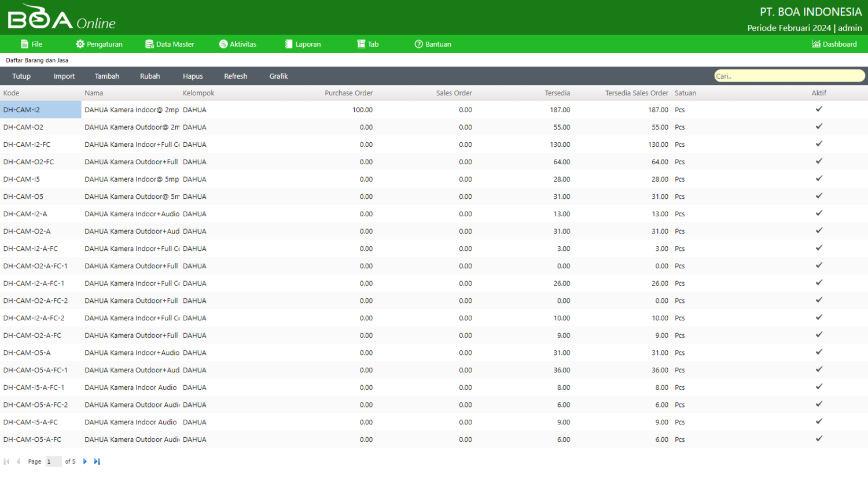Select the DH-CAM-I2 code cell

pyautogui.click(x=41, y=110)
